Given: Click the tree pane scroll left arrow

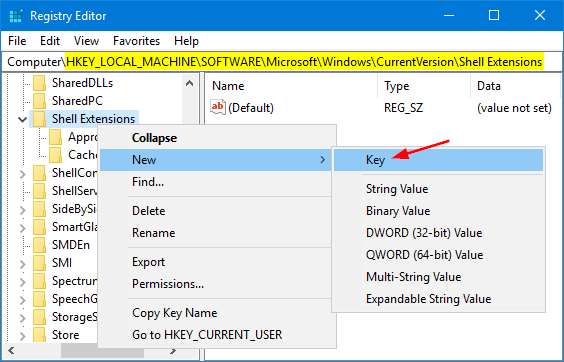Looking at the screenshot, I should point(11,350).
